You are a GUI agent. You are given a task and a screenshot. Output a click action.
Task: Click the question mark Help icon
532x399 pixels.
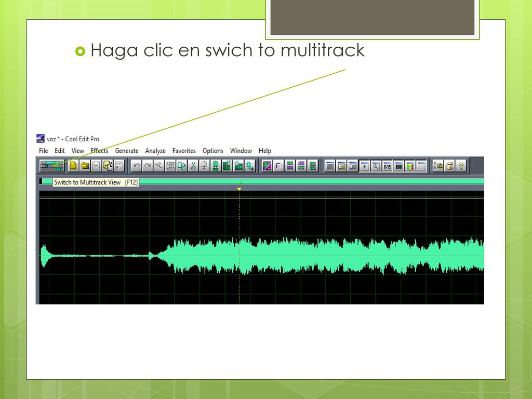(461, 166)
